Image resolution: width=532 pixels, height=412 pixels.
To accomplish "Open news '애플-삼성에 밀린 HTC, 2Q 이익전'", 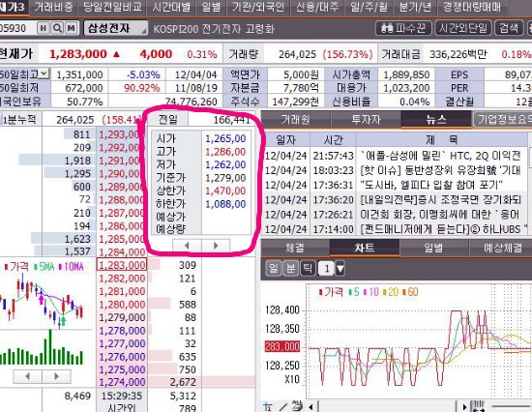I will tap(440, 156).
